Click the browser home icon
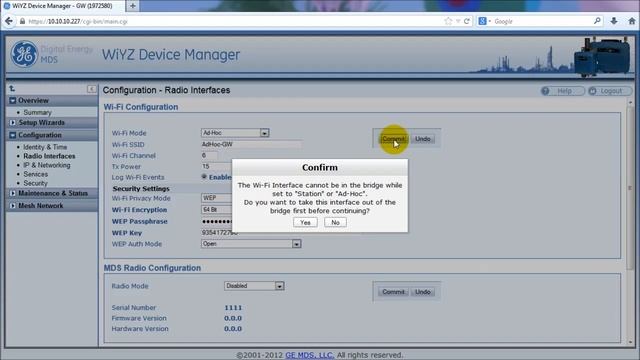640x360 pixels. point(632,21)
